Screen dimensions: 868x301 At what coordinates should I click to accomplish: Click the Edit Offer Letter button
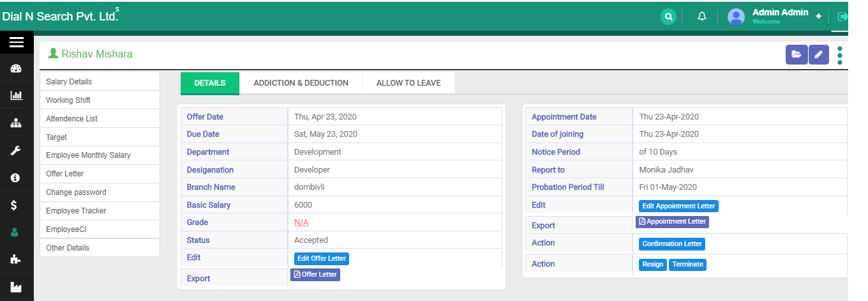322,259
